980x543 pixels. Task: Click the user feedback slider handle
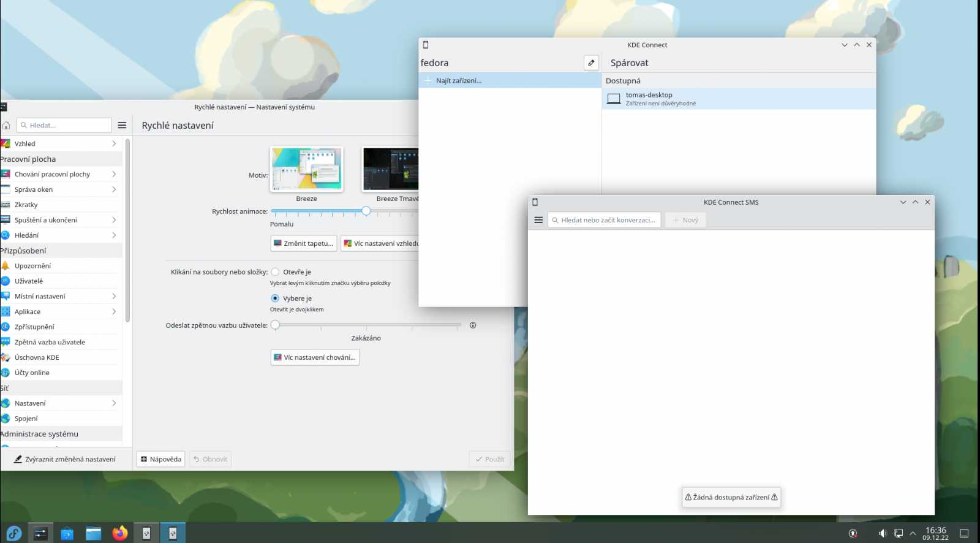276,325
